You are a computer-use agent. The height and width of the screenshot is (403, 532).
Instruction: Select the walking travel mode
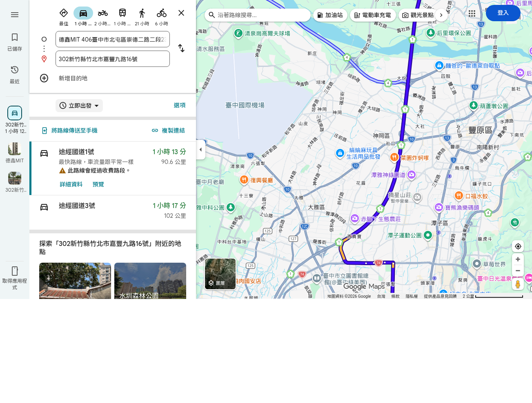(x=142, y=17)
